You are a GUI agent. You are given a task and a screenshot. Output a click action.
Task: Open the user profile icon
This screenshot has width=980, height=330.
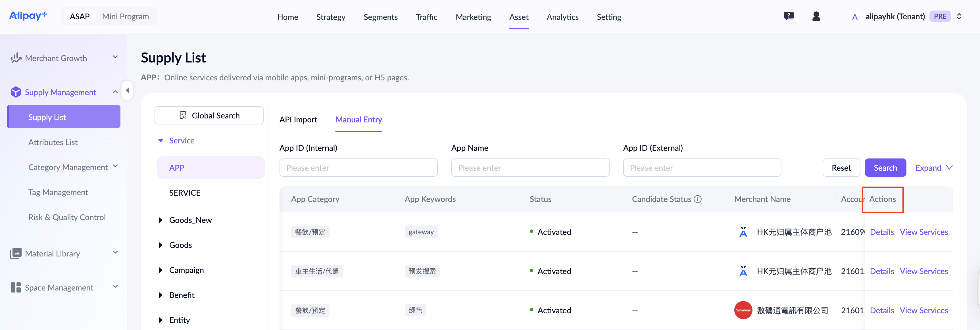tap(816, 16)
